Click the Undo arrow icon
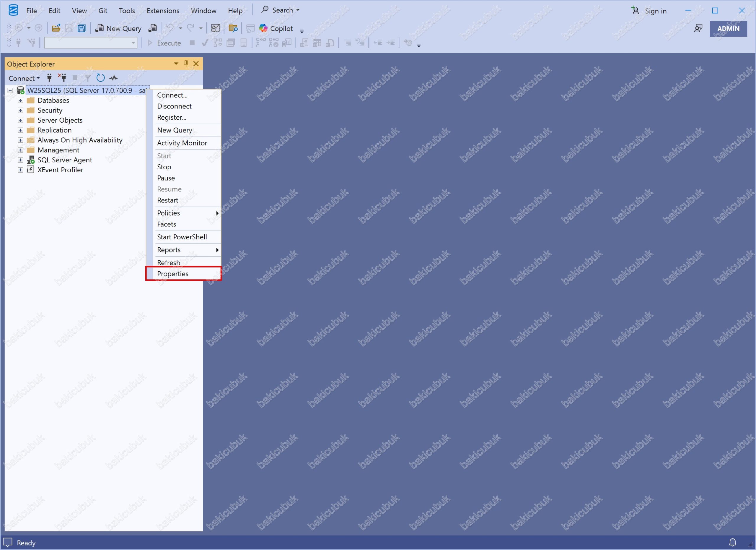Image resolution: width=756 pixels, height=550 pixels. [170, 28]
